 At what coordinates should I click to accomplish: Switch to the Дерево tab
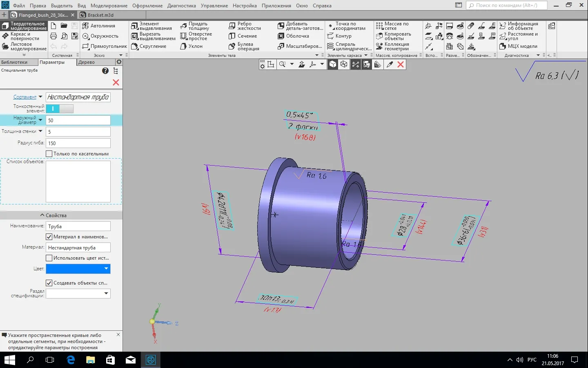[87, 62]
